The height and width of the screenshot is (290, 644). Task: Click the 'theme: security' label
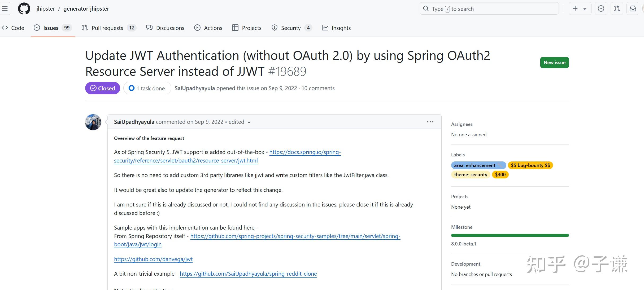(471, 175)
